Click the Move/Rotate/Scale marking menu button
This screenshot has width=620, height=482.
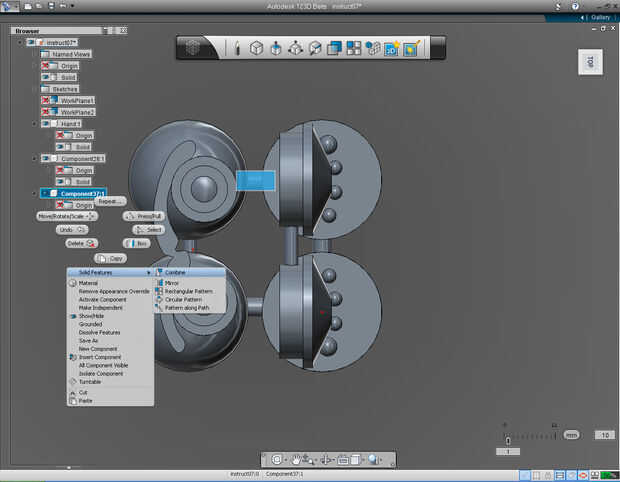click(x=67, y=216)
